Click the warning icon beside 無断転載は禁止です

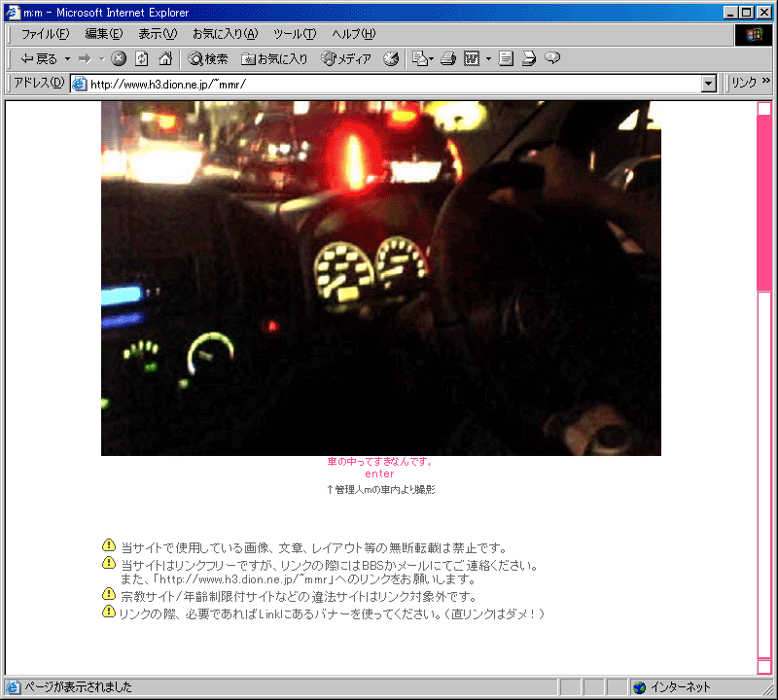[x=109, y=545]
